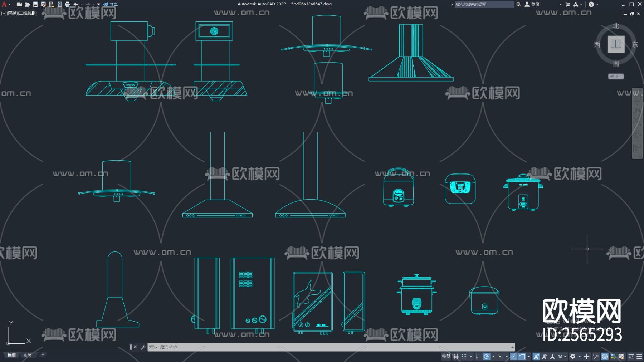Undo the last action arrow
Viewport: 644px width, 362px height.
pos(76,4)
